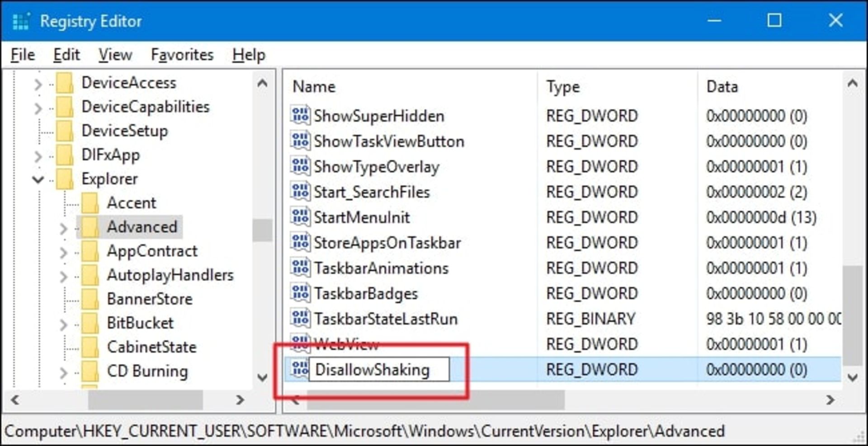868x446 pixels.
Task: Maximize the Registry Editor window
Action: point(774,20)
